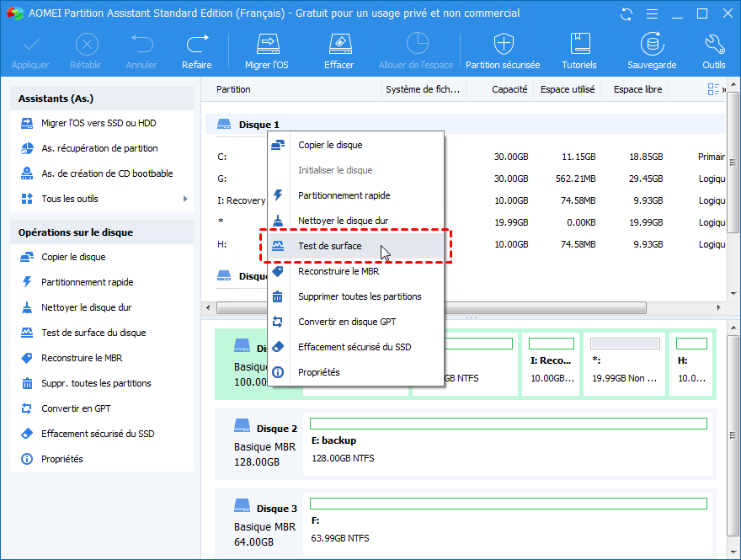This screenshot has height=560, width=741.
Task: Click the refresh icon in title bar
Action: [626, 13]
